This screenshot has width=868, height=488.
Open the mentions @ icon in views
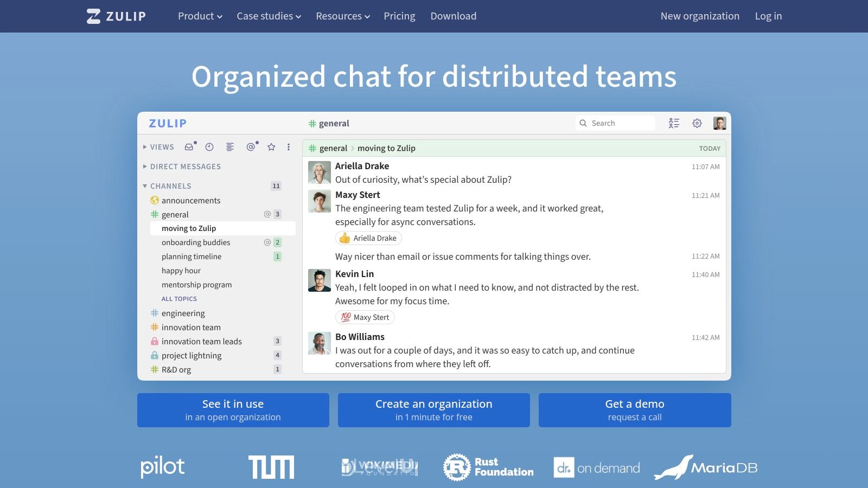pyautogui.click(x=251, y=147)
